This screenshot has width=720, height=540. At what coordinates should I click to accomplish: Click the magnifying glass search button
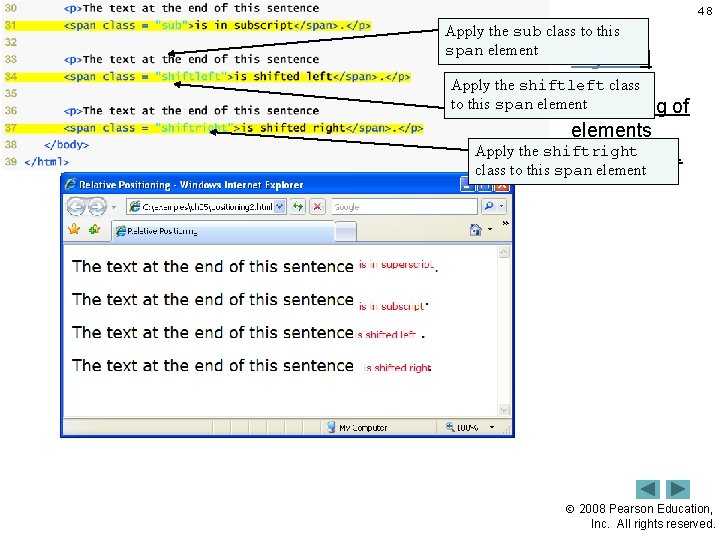coord(489,207)
